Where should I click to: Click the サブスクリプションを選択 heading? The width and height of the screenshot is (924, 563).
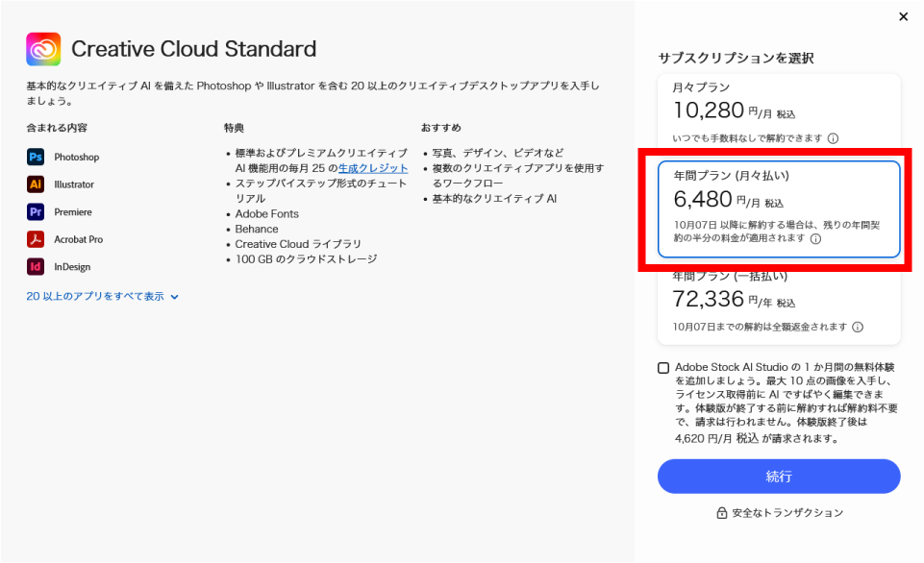coord(736,58)
